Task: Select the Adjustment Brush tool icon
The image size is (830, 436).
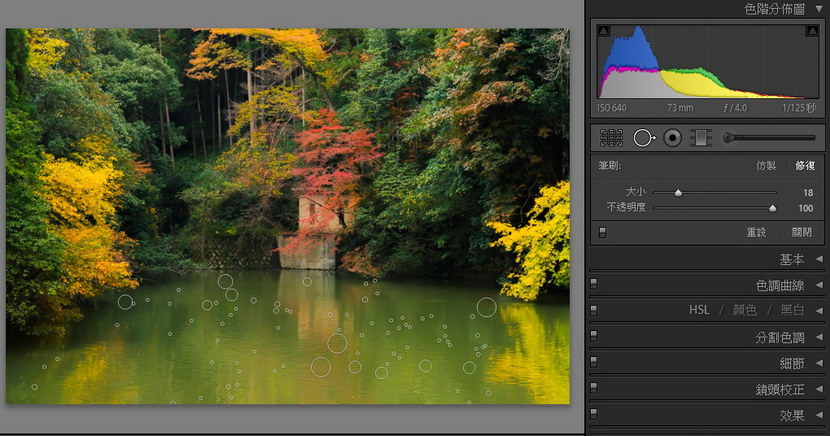Action: tap(769, 138)
